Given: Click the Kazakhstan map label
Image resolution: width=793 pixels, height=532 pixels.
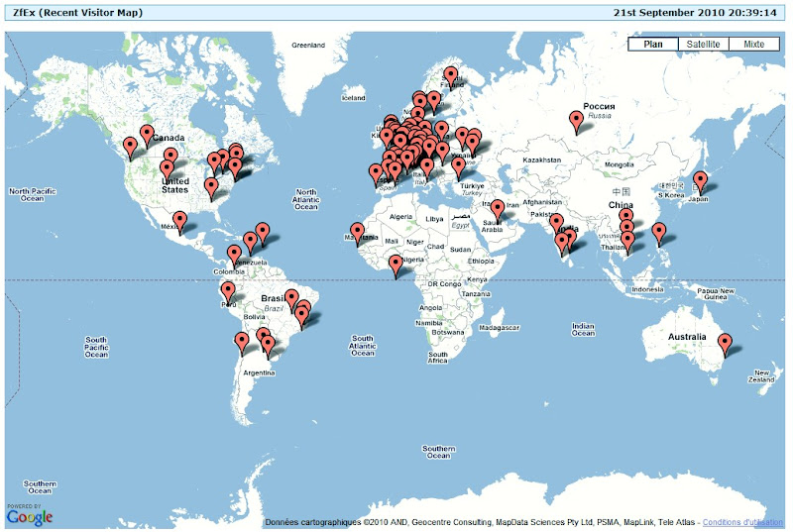Looking at the screenshot, I should 541,160.
